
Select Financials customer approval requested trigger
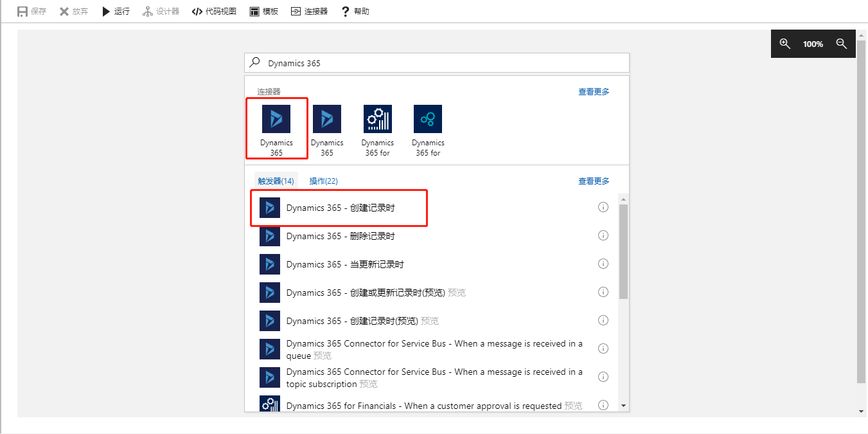coord(430,404)
